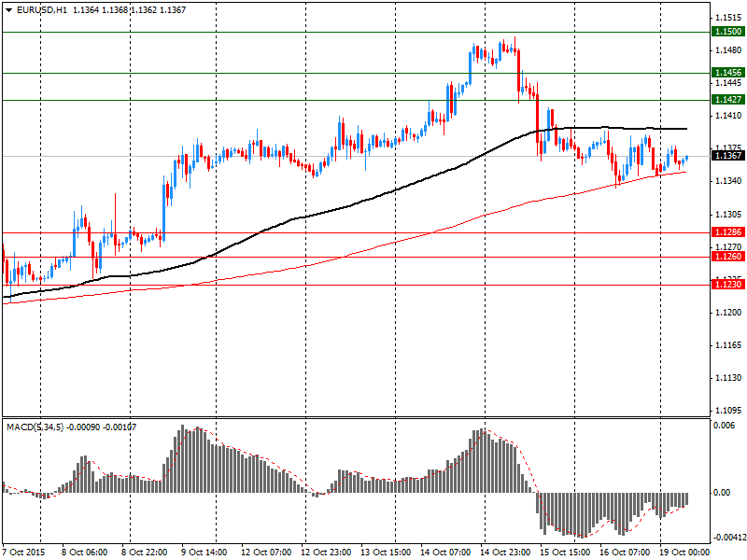Screen dimensions: 747x560
Task: Click the 1.1410 price scale value
Action: [728, 116]
